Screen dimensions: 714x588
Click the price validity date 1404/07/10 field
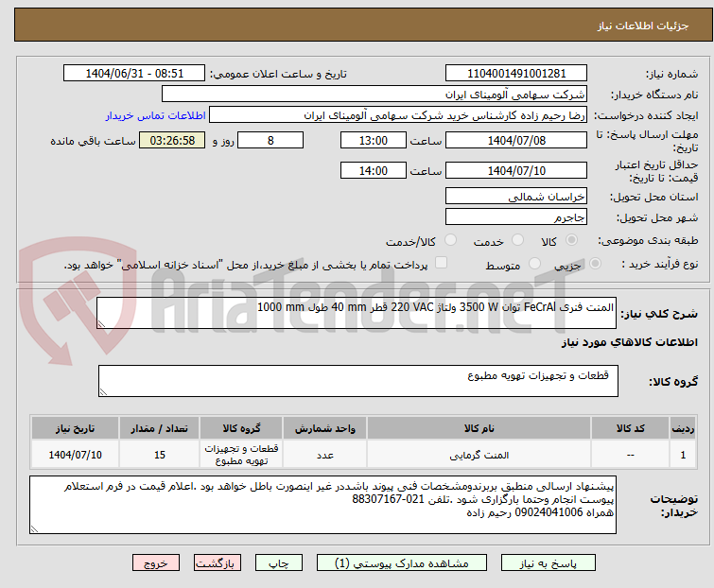pos(515,171)
